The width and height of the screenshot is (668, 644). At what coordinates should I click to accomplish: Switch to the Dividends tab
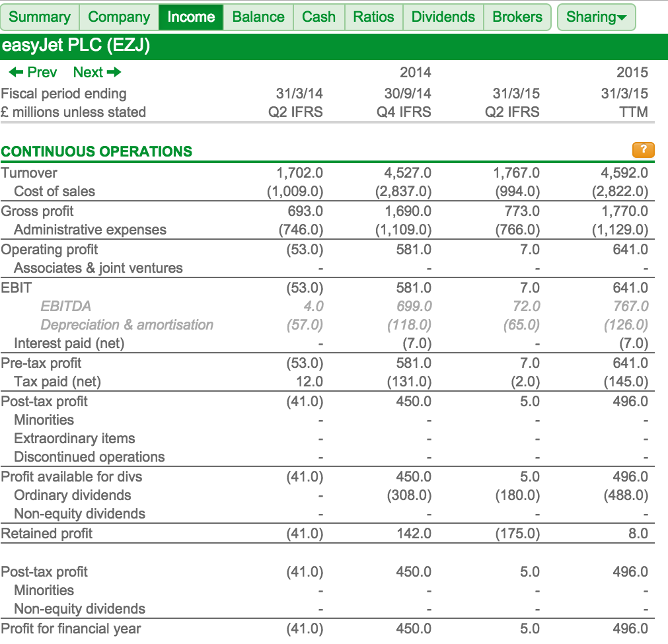pyautogui.click(x=443, y=17)
